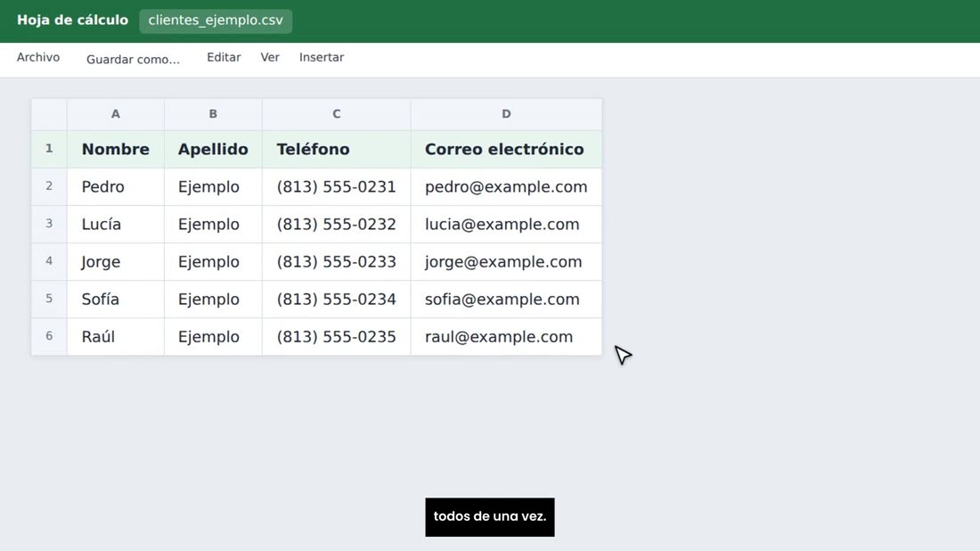Click the Correo electrónico header cell

pyautogui.click(x=506, y=149)
